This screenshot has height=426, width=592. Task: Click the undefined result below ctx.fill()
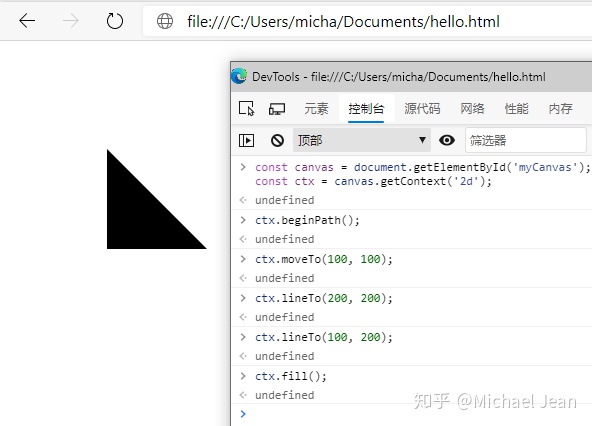point(284,395)
